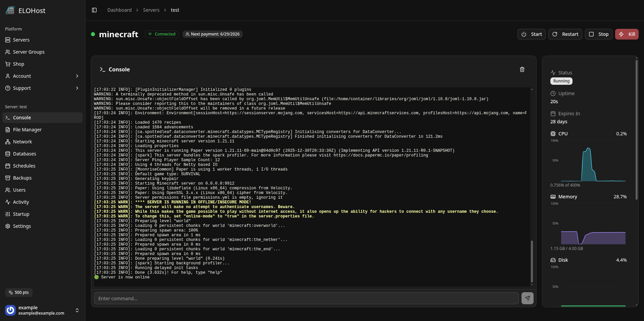
Task: Click the Users people icon
Action: coord(8,190)
